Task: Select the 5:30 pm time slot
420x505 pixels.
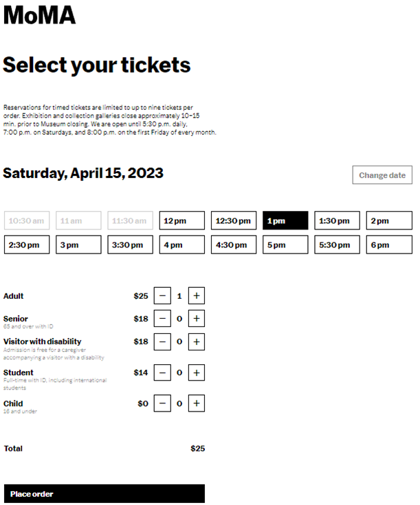Action: [x=338, y=245]
